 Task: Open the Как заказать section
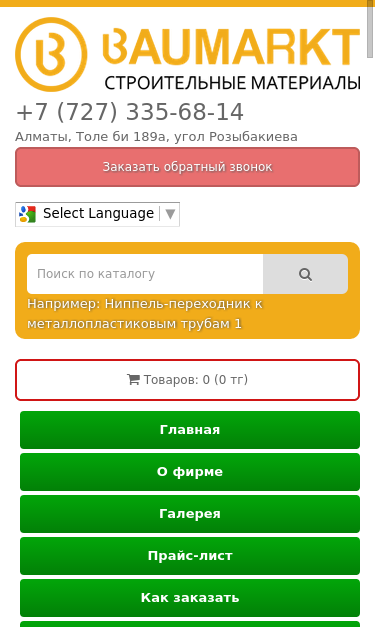coord(190,598)
